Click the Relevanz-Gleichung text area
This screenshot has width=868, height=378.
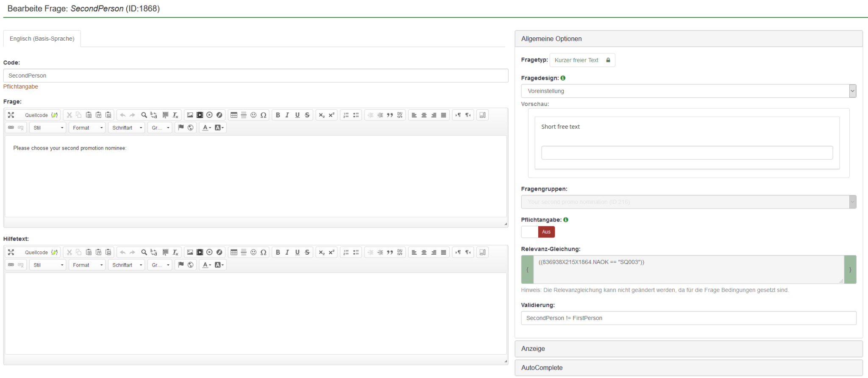click(689, 270)
